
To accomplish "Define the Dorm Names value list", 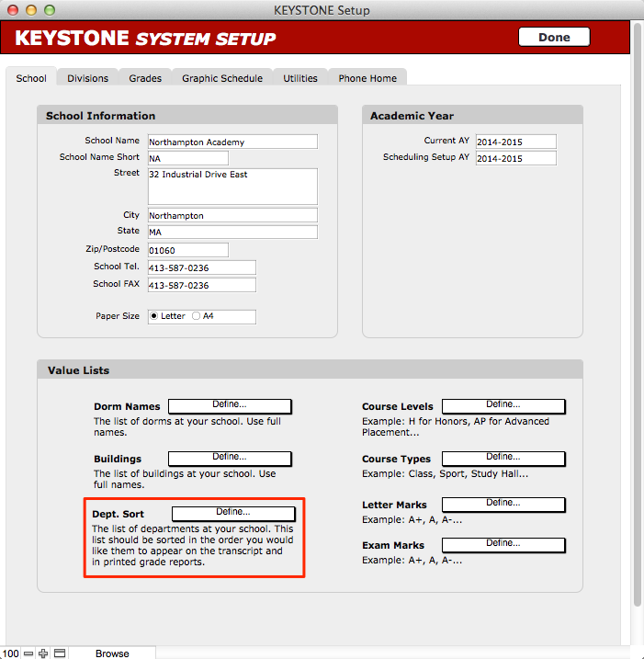I will 230,406.
